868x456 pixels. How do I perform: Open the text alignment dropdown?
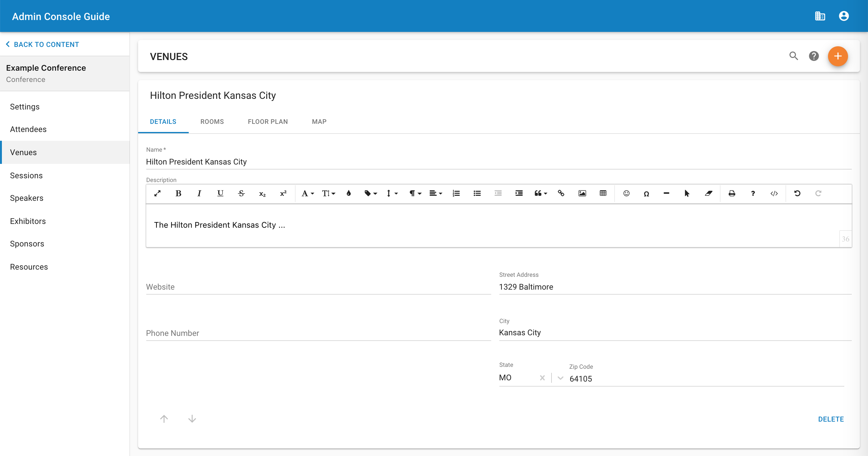tap(436, 194)
